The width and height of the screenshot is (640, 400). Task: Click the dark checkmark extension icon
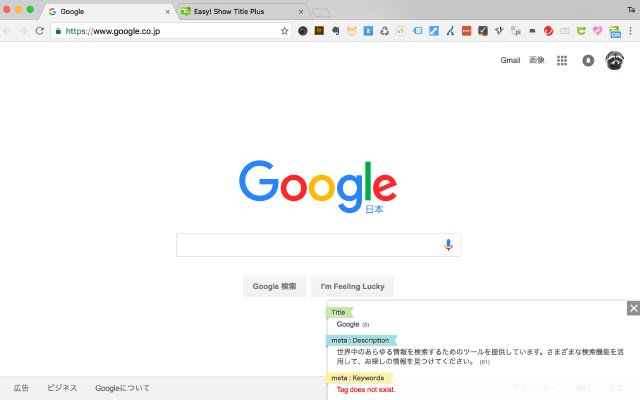483,31
